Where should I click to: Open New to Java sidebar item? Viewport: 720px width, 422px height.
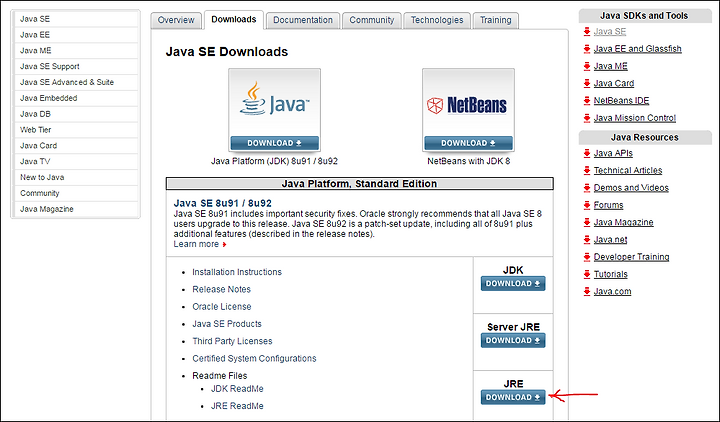click(76, 177)
